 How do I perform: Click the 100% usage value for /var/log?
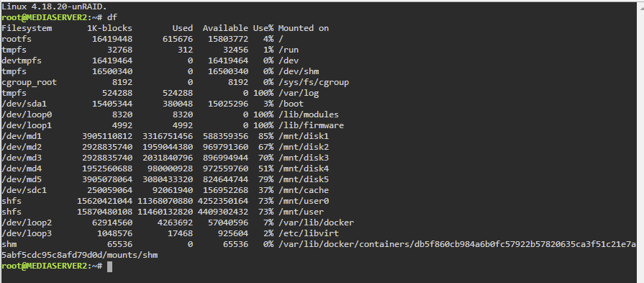click(263, 93)
